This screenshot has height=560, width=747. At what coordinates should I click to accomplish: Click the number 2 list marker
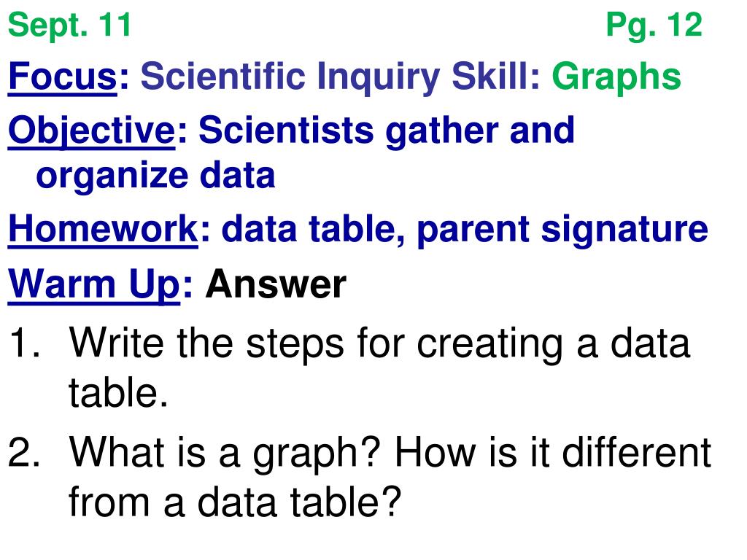[24, 451]
